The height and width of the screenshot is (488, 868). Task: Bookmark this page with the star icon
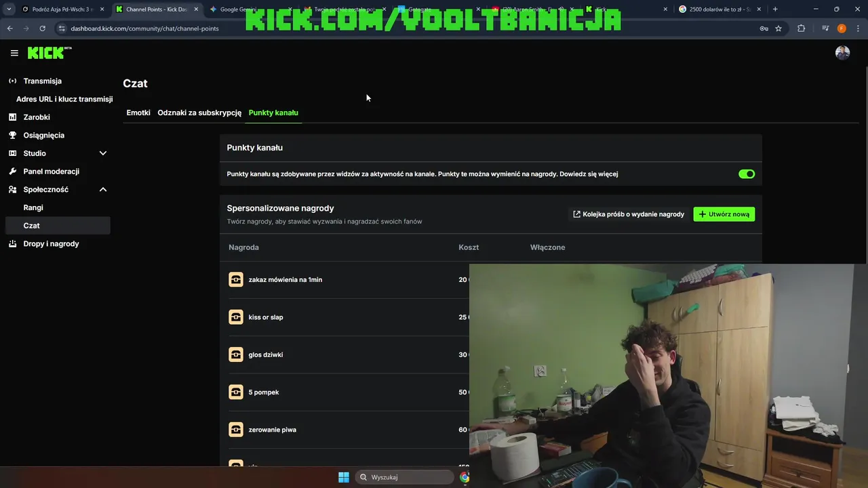tap(778, 28)
